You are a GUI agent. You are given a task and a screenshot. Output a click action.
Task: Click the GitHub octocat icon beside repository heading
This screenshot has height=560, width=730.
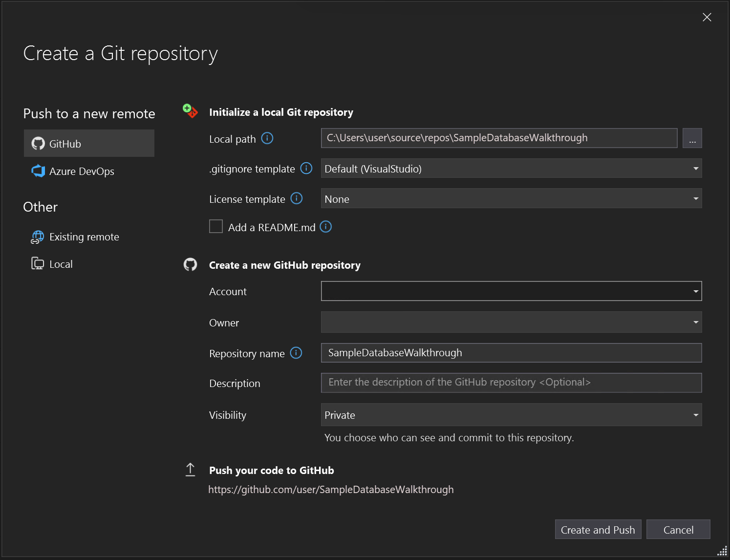click(x=190, y=264)
